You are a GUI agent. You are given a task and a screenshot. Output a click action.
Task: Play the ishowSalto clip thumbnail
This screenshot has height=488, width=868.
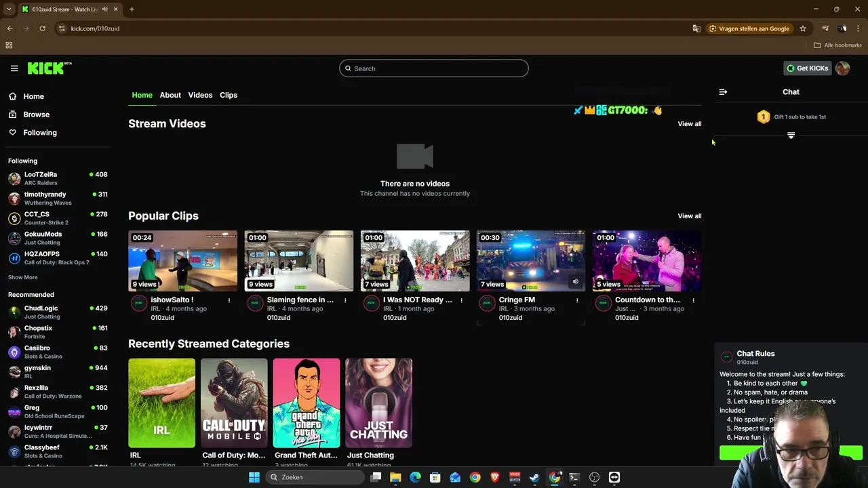[x=183, y=261]
